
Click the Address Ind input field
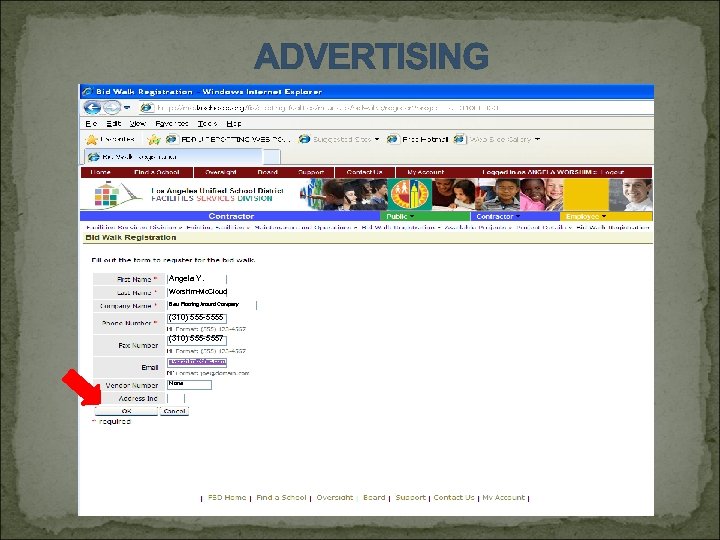point(176,398)
